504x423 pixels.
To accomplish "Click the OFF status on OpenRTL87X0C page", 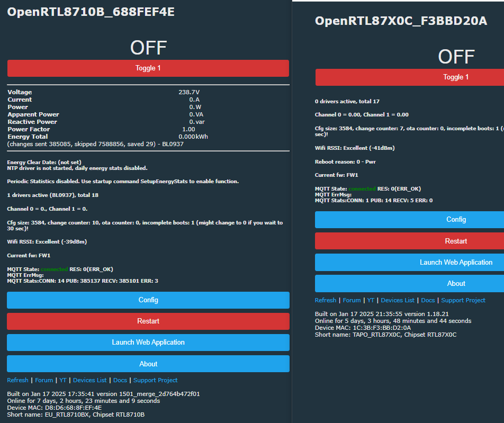I will (456, 57).
